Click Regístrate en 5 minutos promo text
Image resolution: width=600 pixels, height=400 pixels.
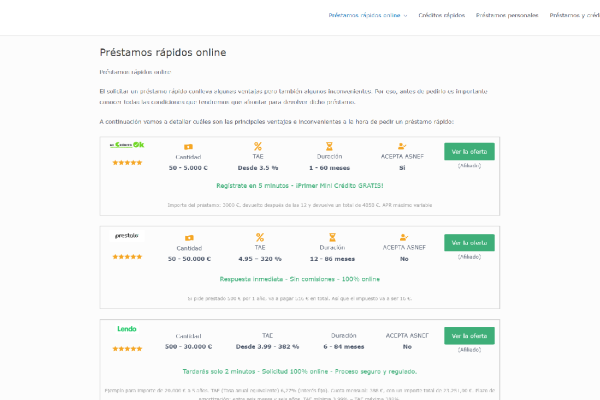(x=300, y=186)
